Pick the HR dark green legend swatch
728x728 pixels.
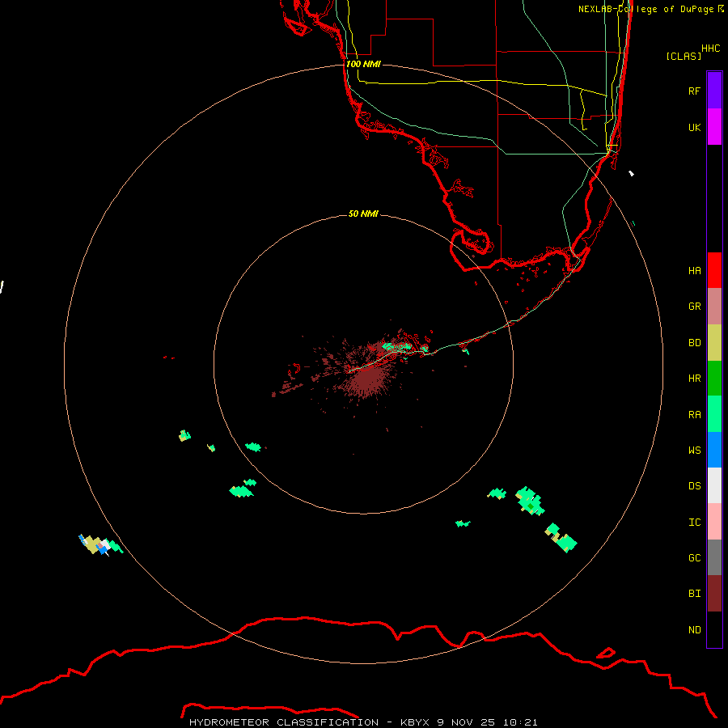tap(714, 379)
